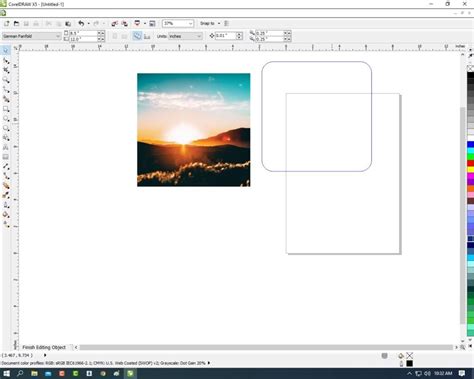
Task: Open the Application Launcher dropdown arrow
Action: 145,23
